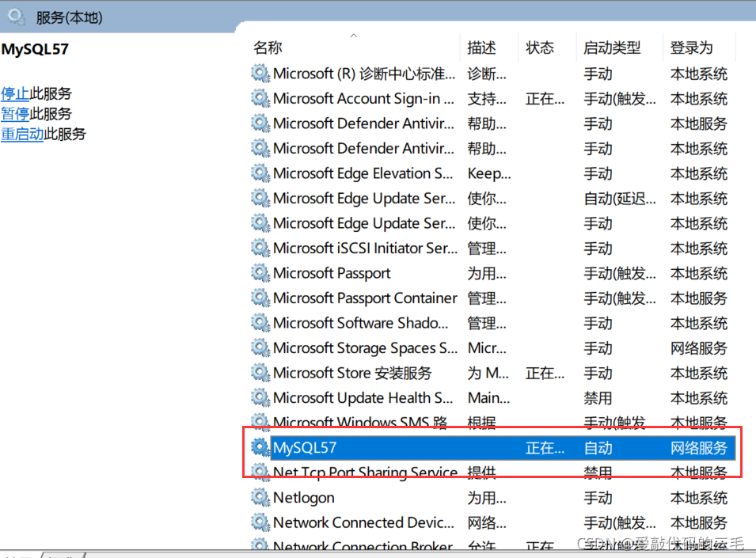Select the Microsoft (R) 诊断中心标准 service name
756x558 pixels.
click(x=364, y=74)
